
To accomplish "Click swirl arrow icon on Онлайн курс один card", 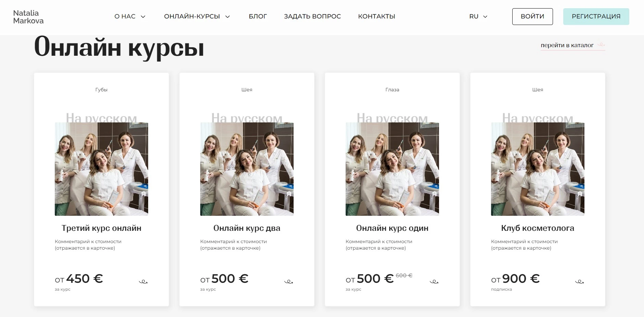I will point(434,282).
